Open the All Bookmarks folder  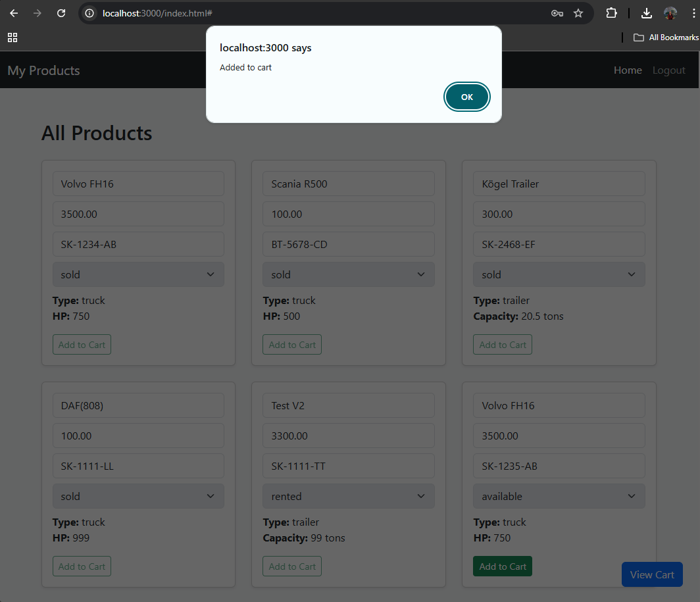point(666,38)
